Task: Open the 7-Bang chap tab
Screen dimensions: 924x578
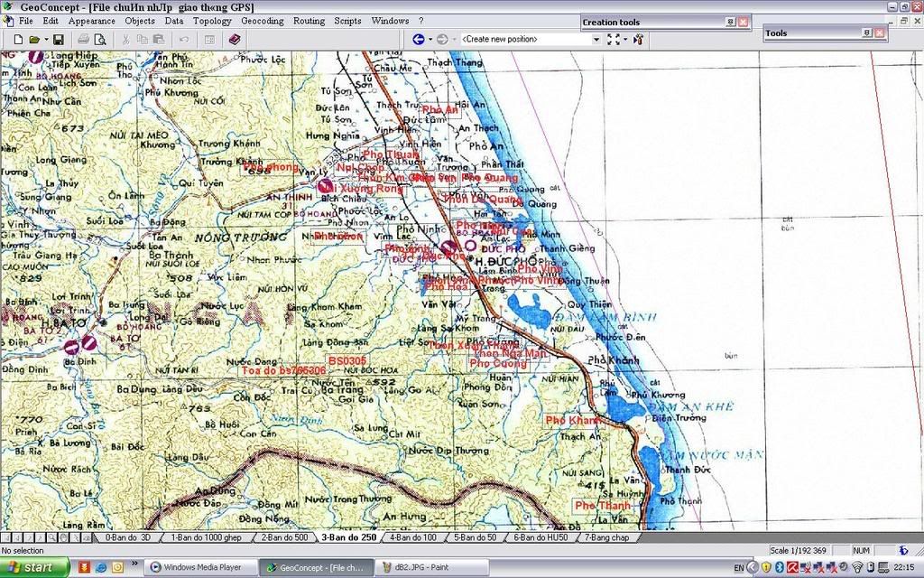Action: [x=606, y=537]
